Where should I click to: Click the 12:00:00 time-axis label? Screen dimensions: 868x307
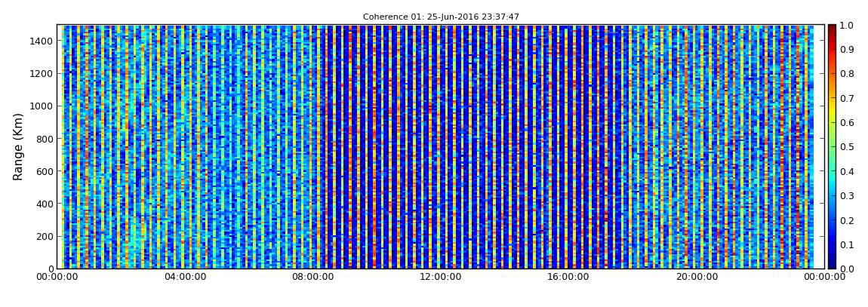(442, 277)
